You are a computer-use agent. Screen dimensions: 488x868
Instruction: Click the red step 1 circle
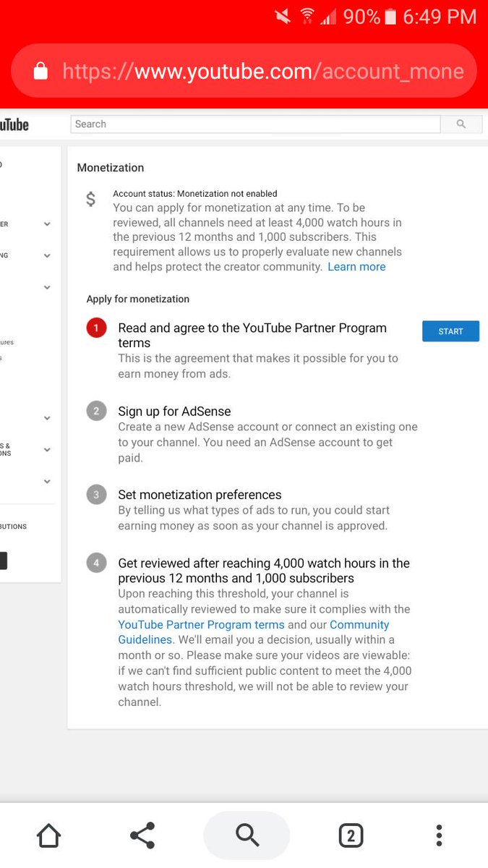click(x=96, y=329)
